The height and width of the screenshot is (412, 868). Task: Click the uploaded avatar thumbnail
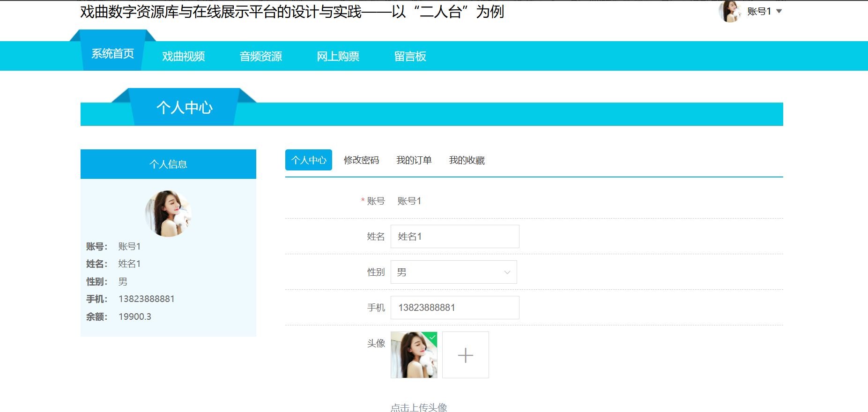[x=414, y=355]
